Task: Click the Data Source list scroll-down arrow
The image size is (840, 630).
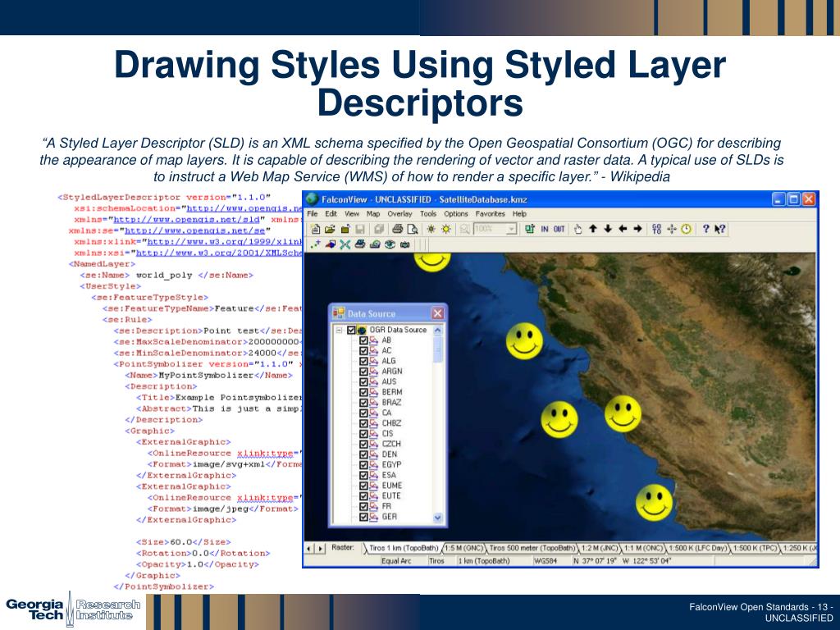Action: click(x=438, y=518)
